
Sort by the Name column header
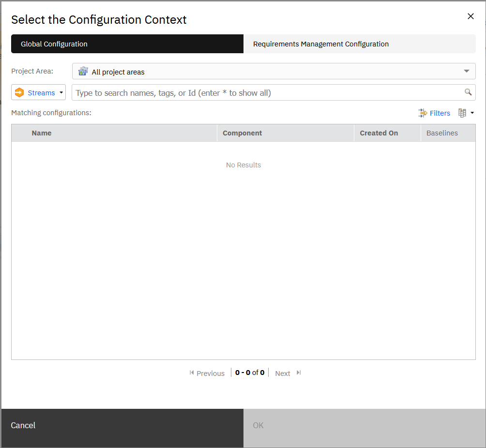42,133
